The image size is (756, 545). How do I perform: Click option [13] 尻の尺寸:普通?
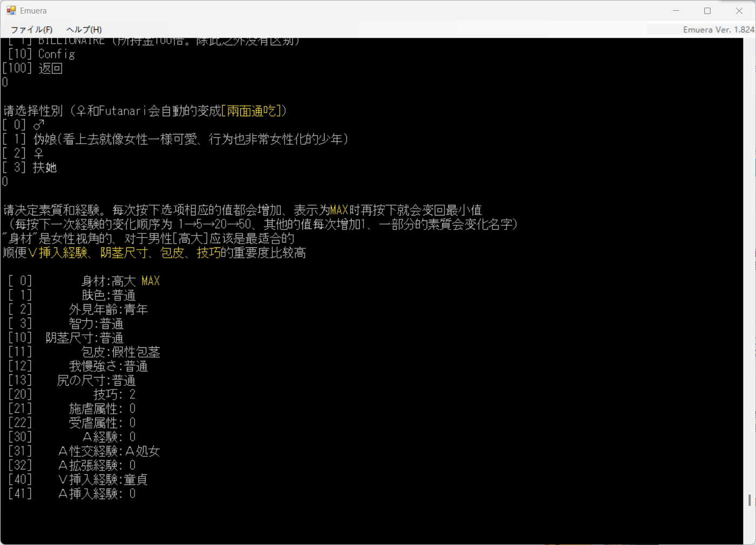pos(72,380)
